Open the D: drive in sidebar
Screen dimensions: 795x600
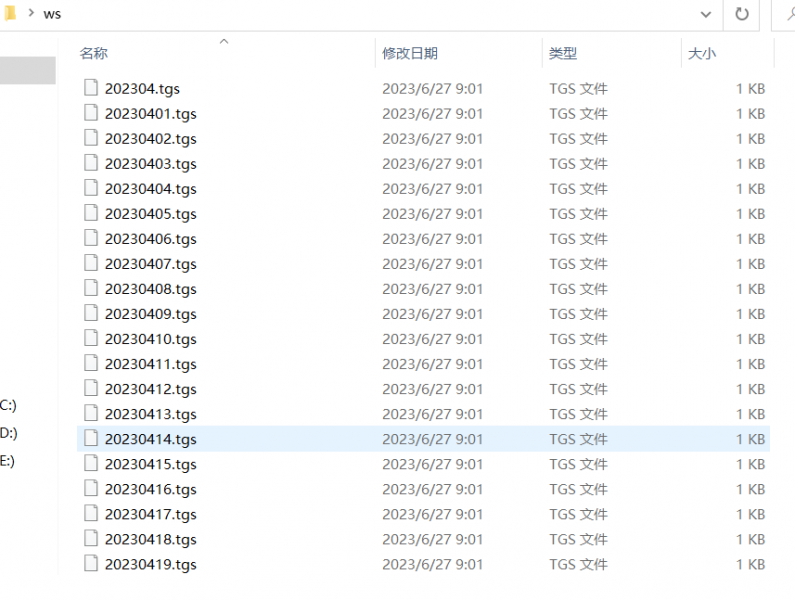pos(8,433)
